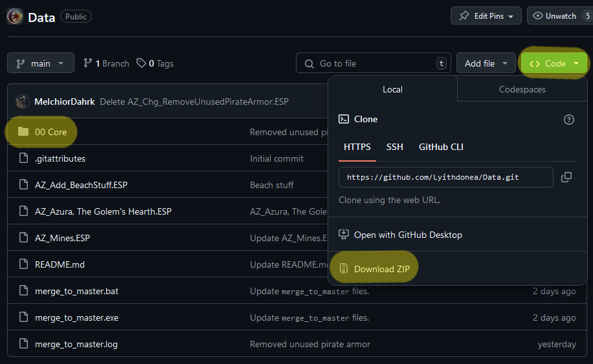The width and height of the screenshot is (593, 364).
Task: Click the clone URL text field
Action: click(x=446, y=177)
